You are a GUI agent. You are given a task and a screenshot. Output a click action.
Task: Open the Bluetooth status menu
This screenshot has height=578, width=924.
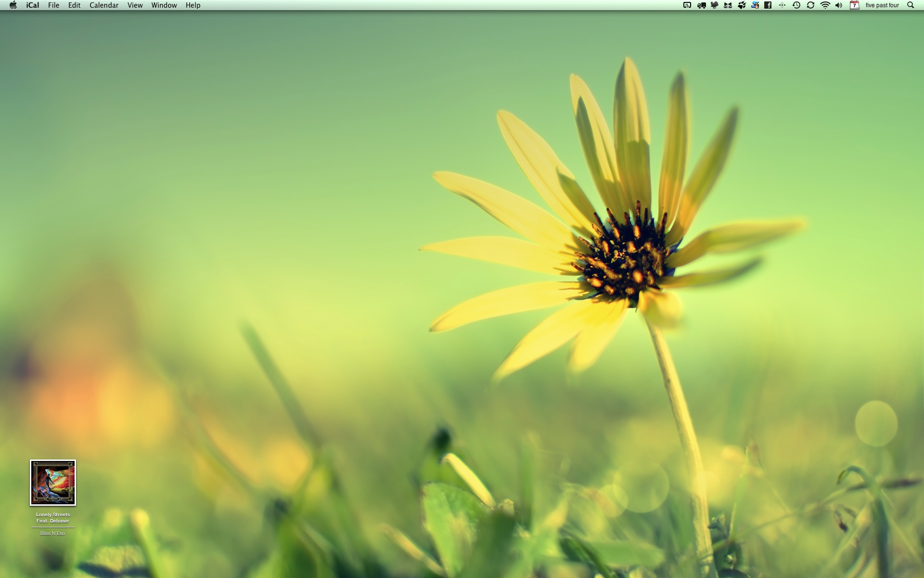click(782, 5)
